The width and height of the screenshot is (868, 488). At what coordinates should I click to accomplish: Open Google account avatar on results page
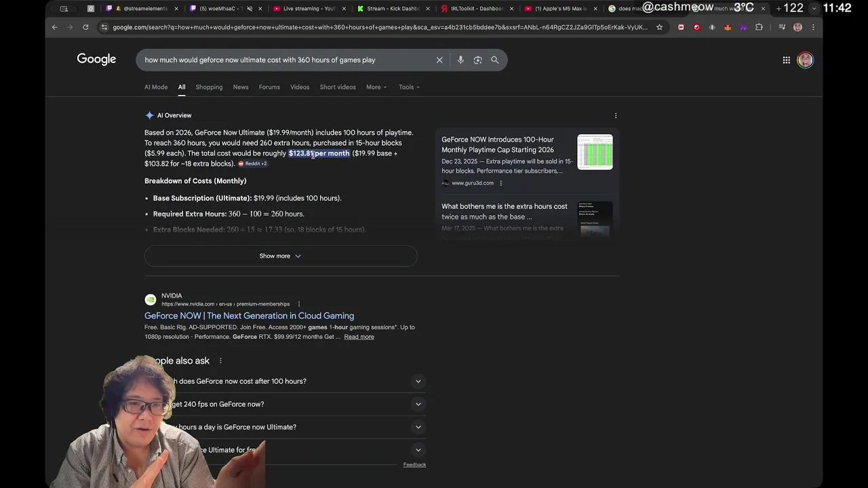coord(805,60)
